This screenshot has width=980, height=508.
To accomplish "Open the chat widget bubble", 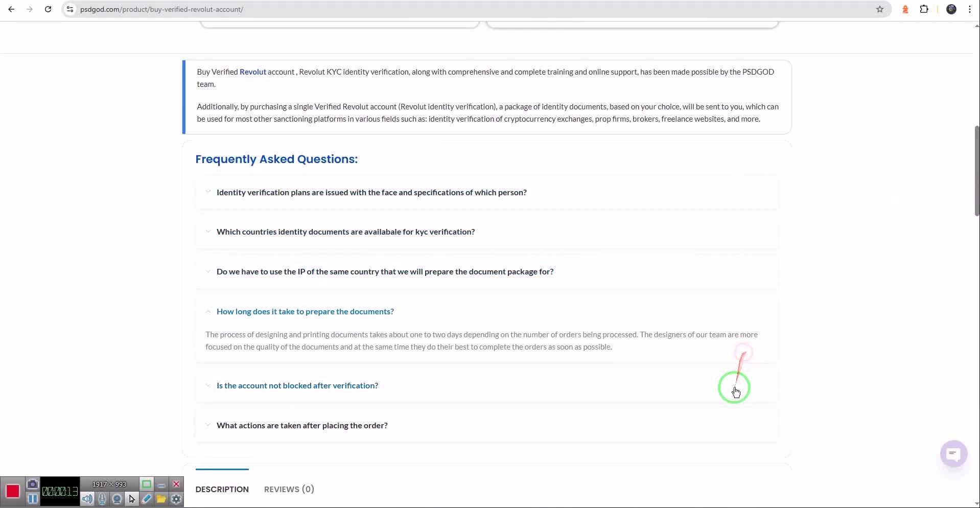I will [x=953, y=453].
